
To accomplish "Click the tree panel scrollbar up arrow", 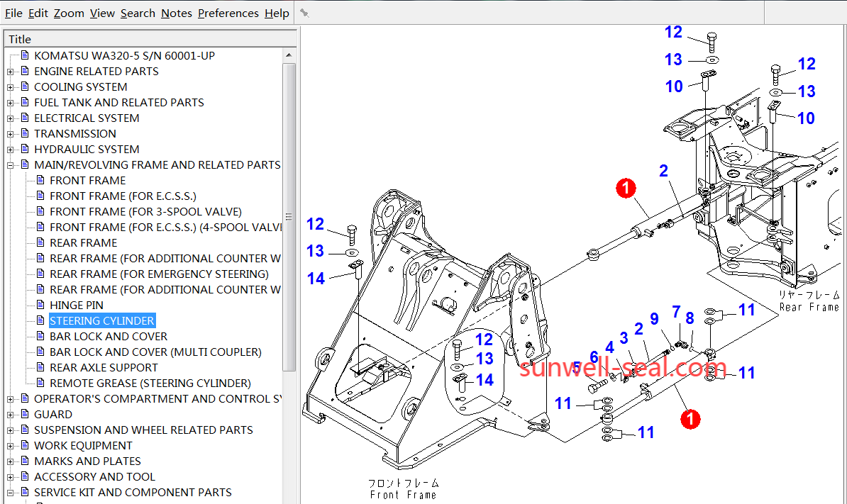I will tap(289, 55).
